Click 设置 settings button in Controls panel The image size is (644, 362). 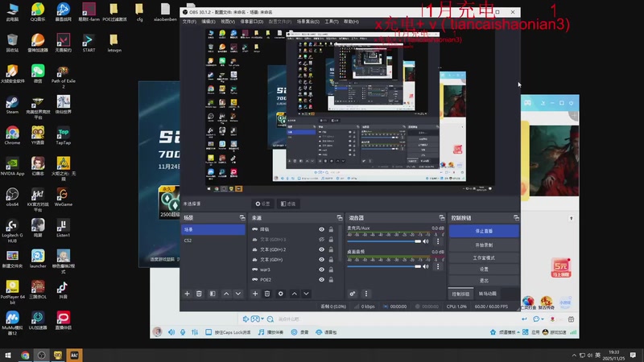[484, 269]
